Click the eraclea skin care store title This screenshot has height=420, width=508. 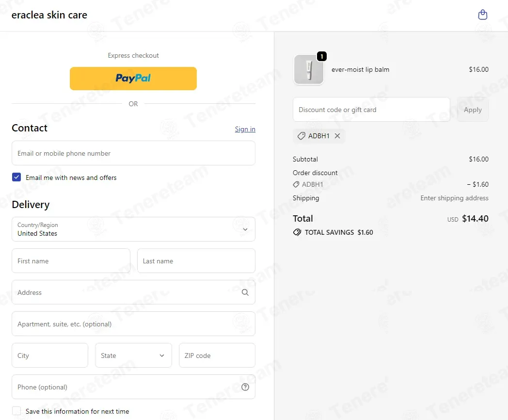tap(49, 15)
